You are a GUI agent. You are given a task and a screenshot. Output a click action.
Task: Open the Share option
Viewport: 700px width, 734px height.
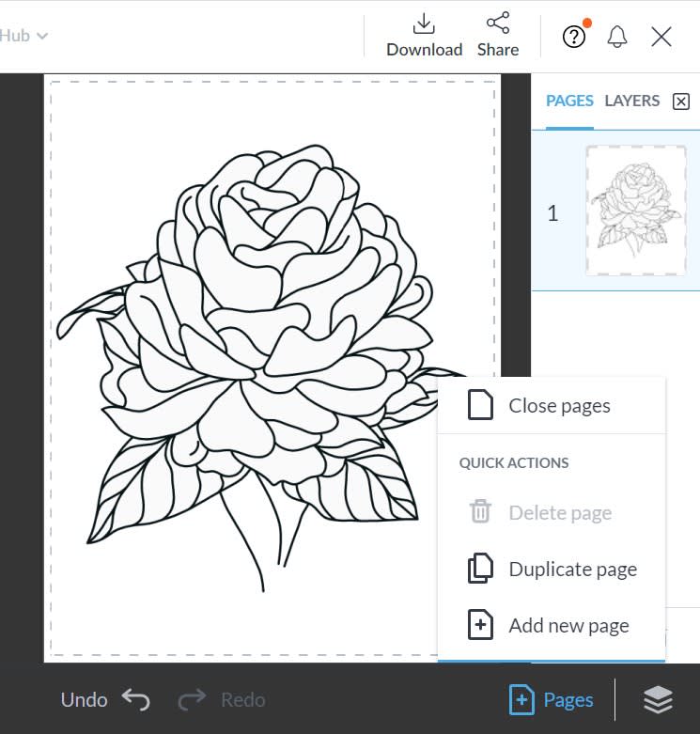click(x=498, y=35)
